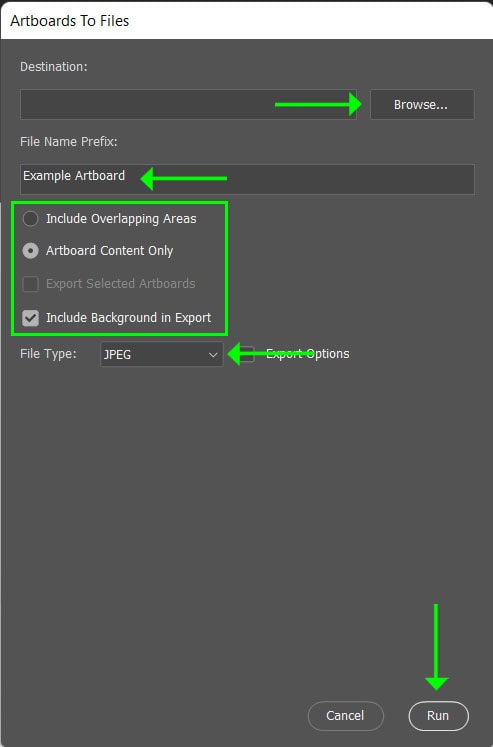Click the File Type: label
This screenshot has width=493, height=747.
pyautogui.click(x=48, y=354)
